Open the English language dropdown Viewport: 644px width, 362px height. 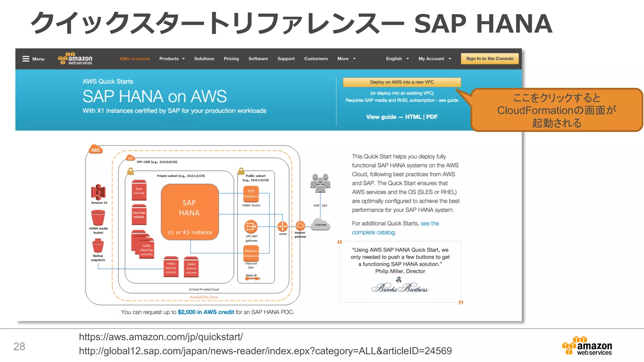point(397,59)
